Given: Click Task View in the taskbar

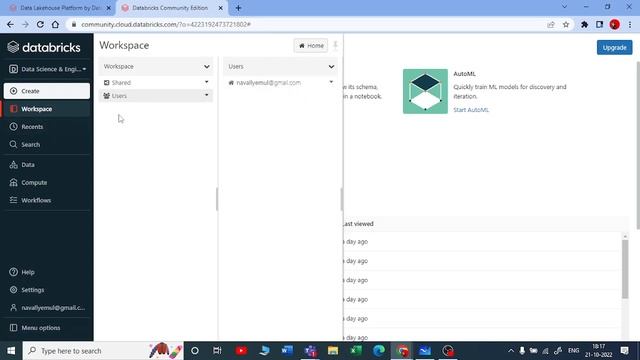Looking at the screenshot, I should (217, 351).
